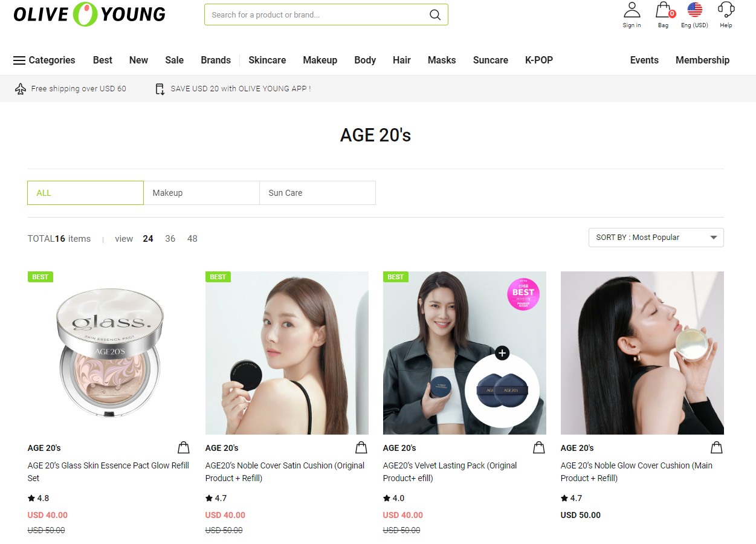The width and height of the screenshot is (756, 544).
Task: Select the Makeup filter tab
Action: (201, 193)
